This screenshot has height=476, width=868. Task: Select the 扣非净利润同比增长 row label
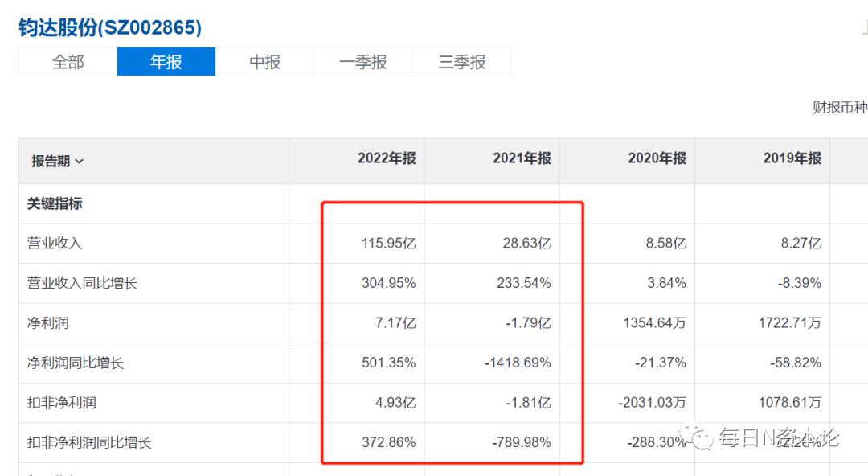[89, 443]
